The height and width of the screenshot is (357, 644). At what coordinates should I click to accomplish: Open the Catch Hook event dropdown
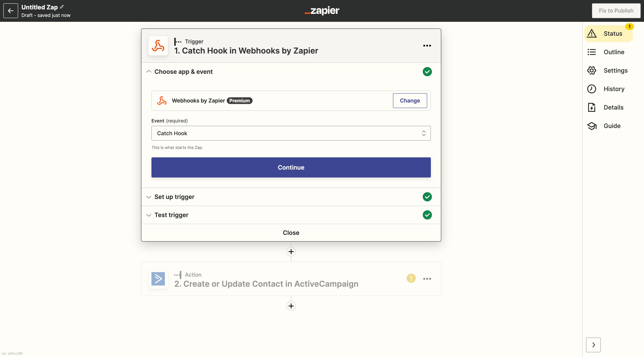[291, 133]
